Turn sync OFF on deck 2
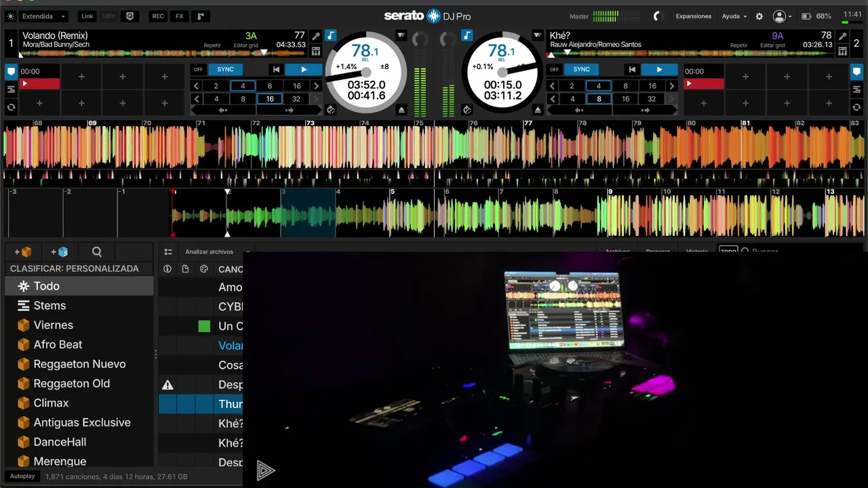868x488 pixels. 554,69
